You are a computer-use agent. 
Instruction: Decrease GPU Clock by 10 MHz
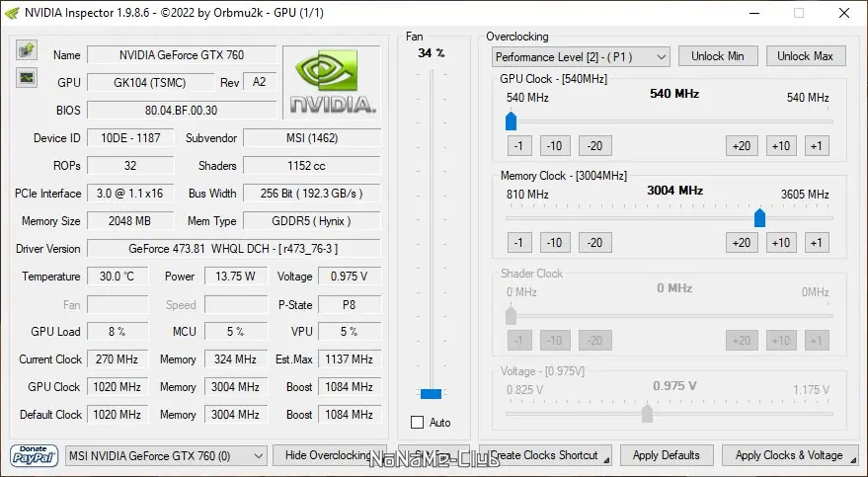click(x=555, y=146)
